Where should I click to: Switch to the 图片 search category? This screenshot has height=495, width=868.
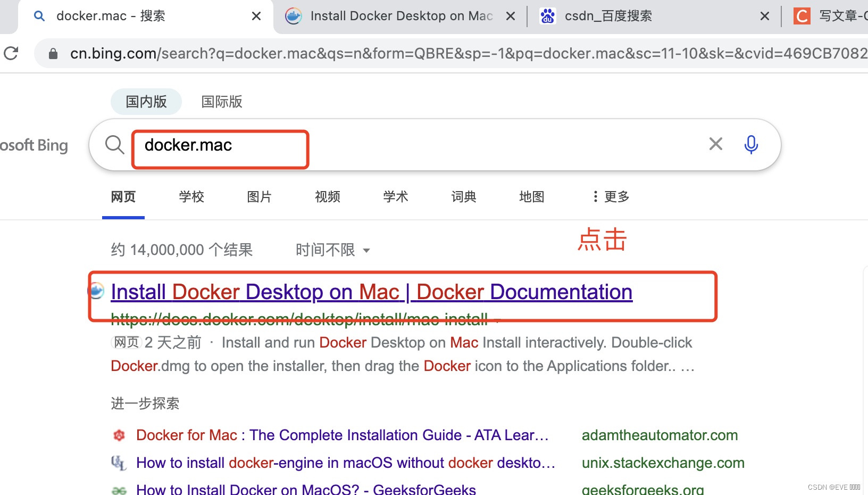[260, 196]
